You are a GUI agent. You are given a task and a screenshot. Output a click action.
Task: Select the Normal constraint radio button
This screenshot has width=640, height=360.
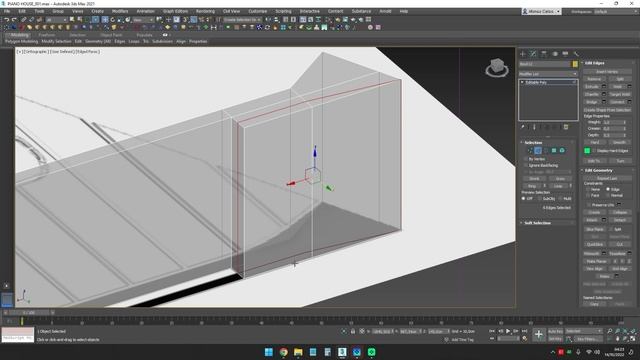click(x=608, y=196)
